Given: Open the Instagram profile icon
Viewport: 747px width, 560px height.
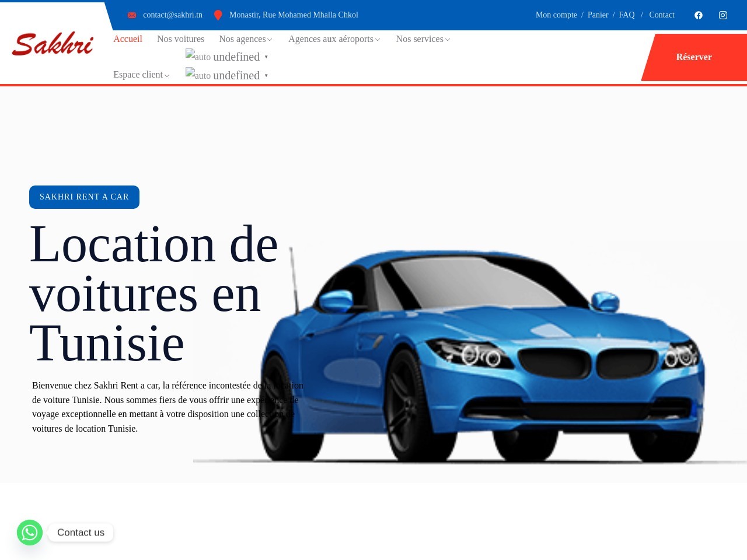Looking at the screenshot, I should 723,15.
